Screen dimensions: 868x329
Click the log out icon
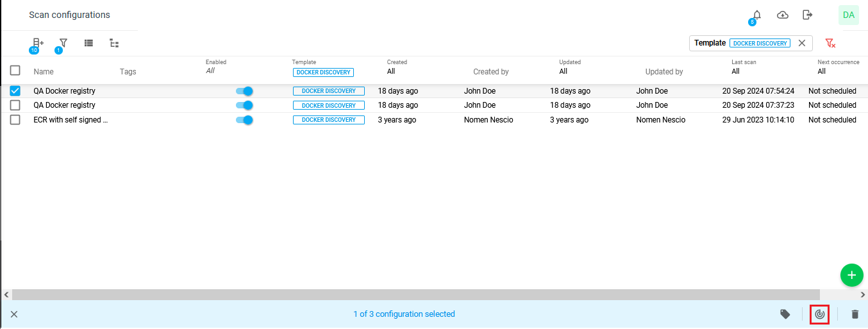808,15
